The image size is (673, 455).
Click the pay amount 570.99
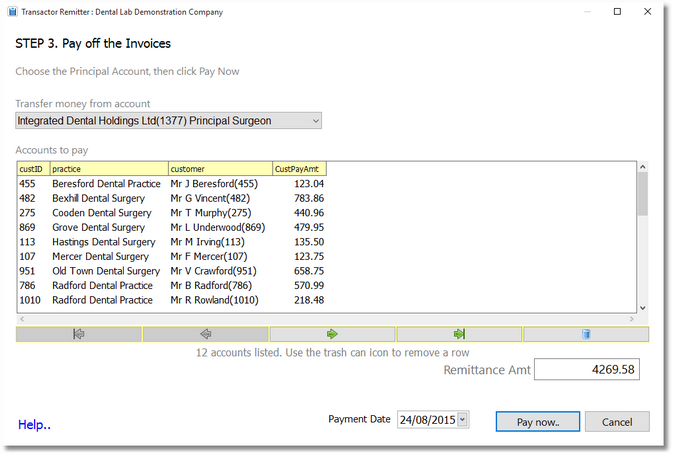(309, 285)
